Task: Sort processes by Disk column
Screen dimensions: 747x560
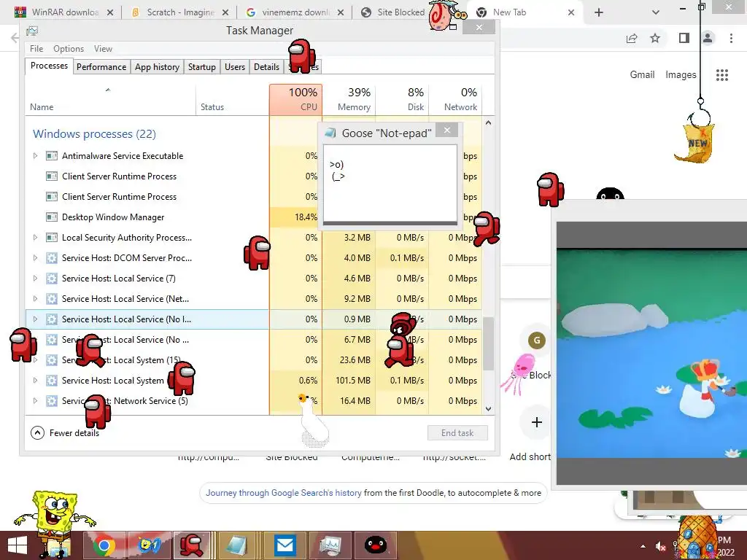Action: tap(403, 99)
